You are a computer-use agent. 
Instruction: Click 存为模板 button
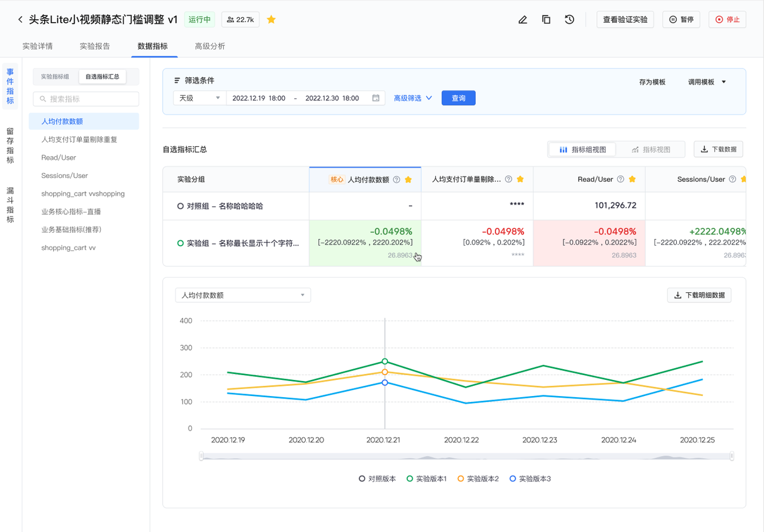652,82
